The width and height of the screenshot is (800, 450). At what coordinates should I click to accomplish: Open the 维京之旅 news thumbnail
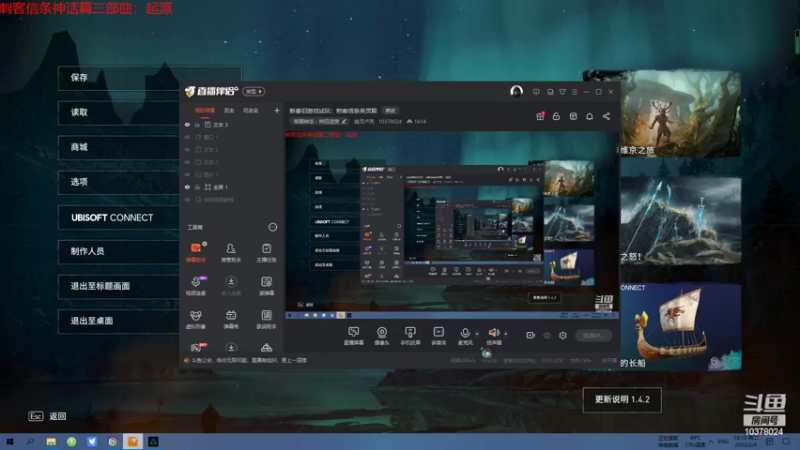point(680,114)
